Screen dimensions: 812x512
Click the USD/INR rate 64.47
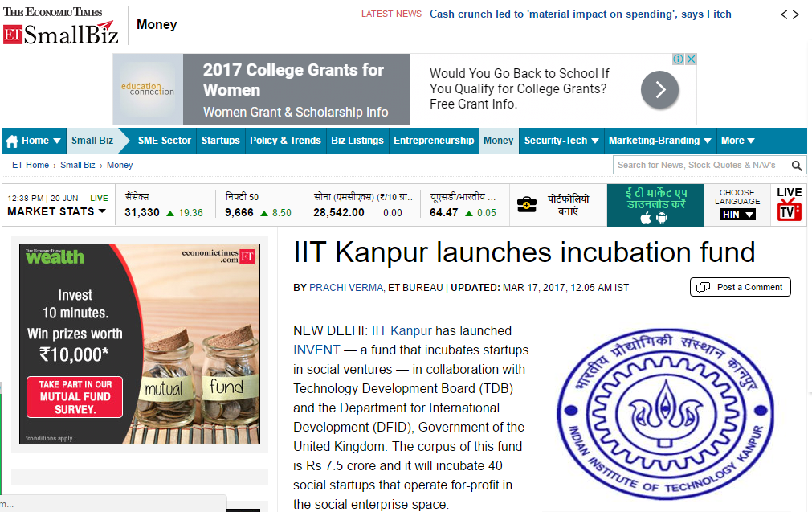444,212
